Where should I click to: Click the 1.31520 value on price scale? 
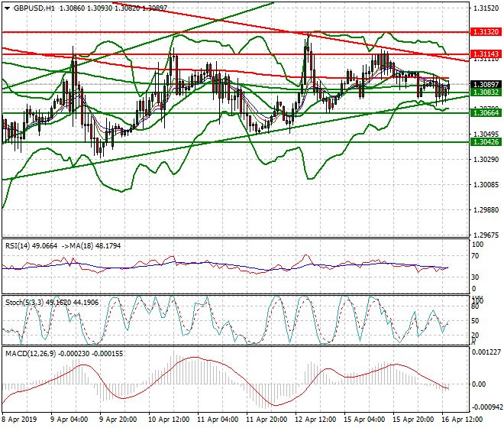[485, 9]
